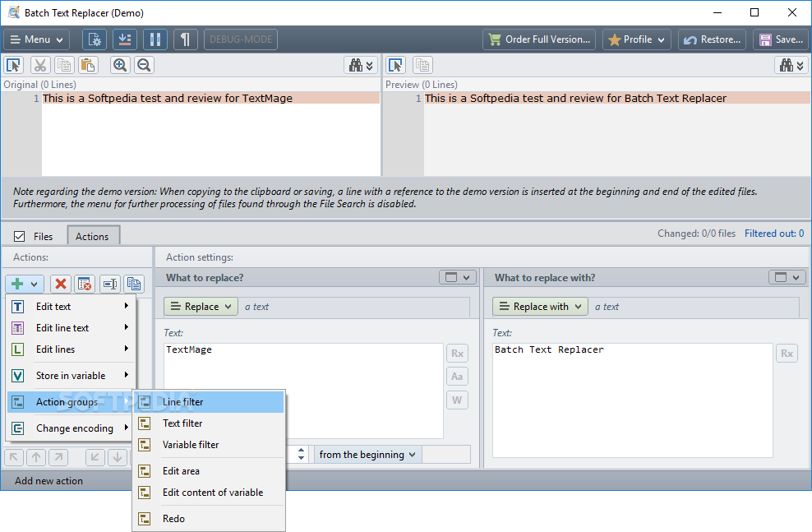Select the Action groups menu entry
The image size is (812, 532).
click(x=71, y=402)
